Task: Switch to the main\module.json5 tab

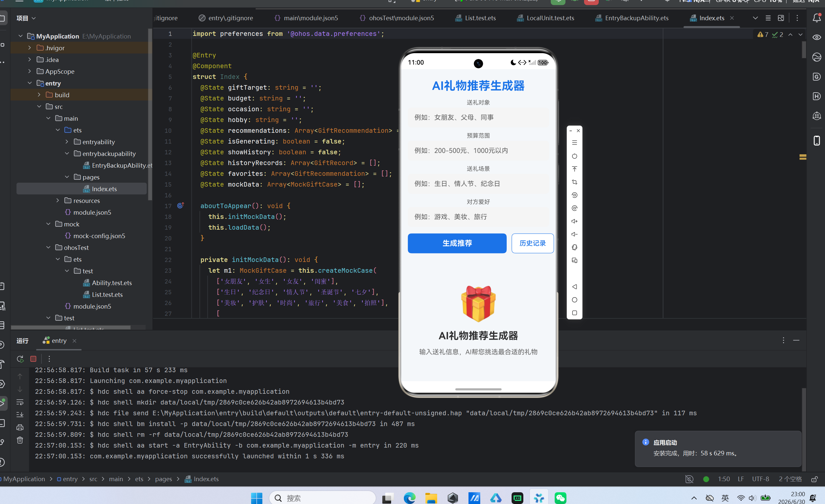Action: coord(306,18)
